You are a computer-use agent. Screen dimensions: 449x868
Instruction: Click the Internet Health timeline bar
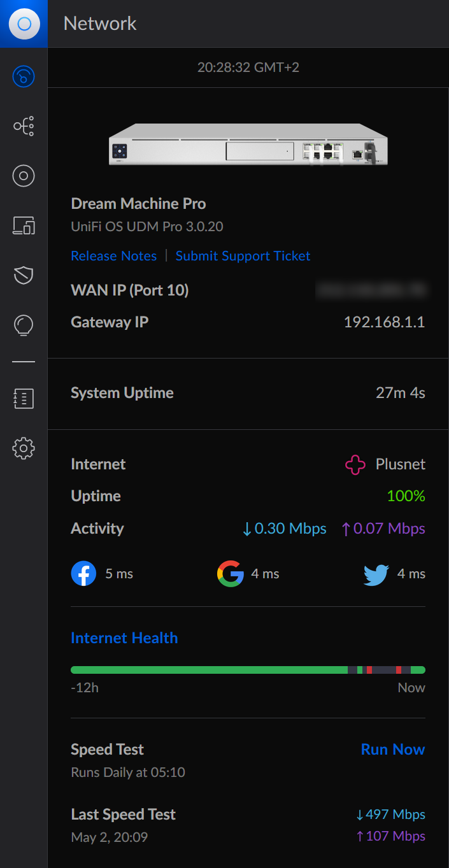click(x=248, y=670)
